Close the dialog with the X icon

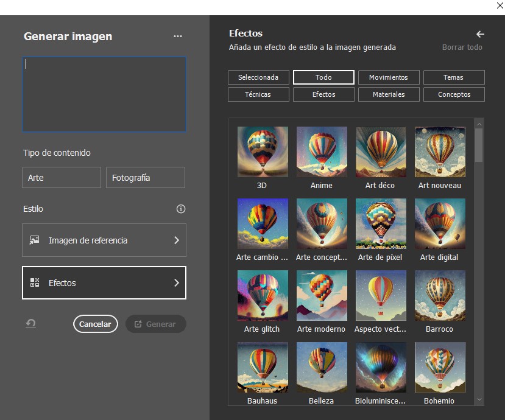click(500, 5)
